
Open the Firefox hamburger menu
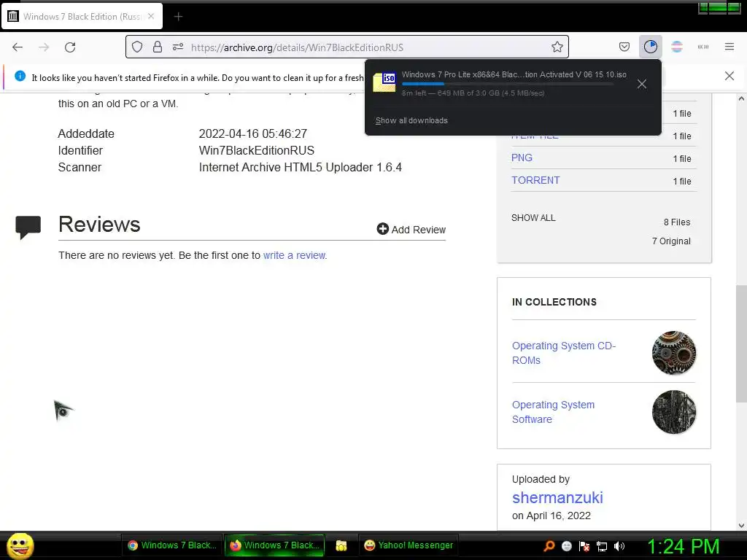point(729,47)
